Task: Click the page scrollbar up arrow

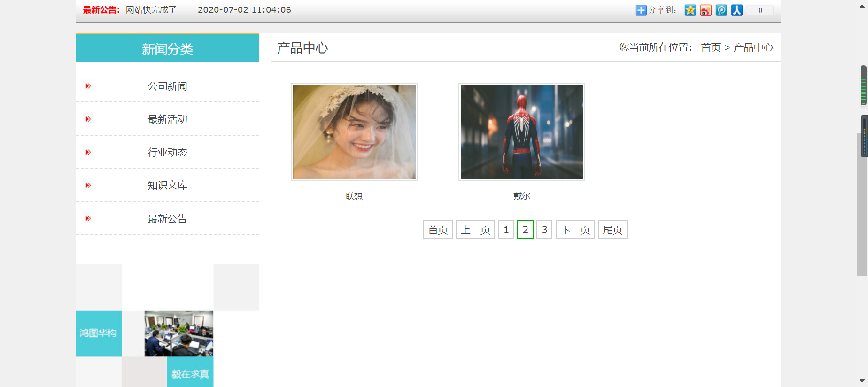Action: (862, 6)
